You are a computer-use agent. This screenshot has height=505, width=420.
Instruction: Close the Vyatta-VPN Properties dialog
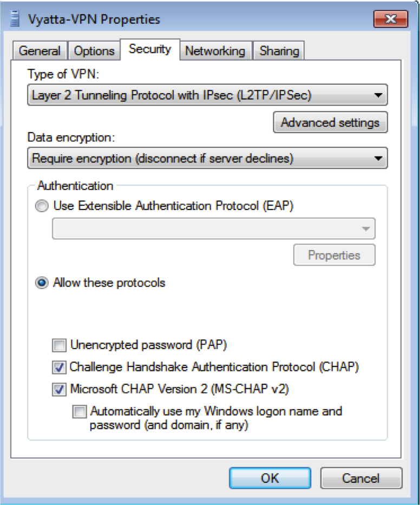point(391,19)
